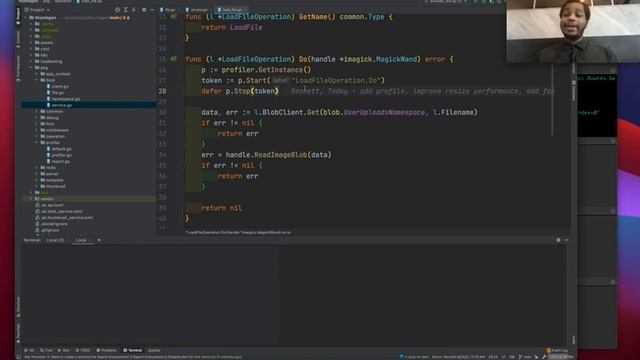The image size is (640, 360).
Task: Expand the loadtesting folder
Action: [31, 61]
